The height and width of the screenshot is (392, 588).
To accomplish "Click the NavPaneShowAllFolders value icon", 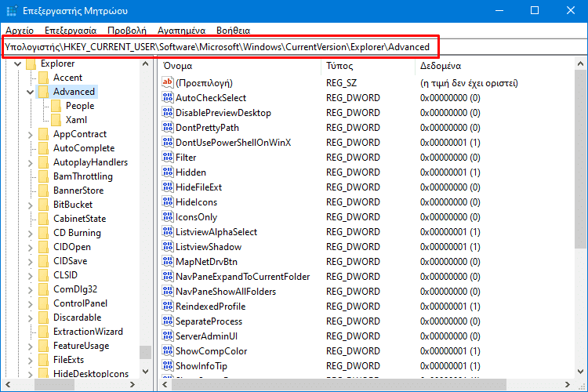I will (167, 291).
